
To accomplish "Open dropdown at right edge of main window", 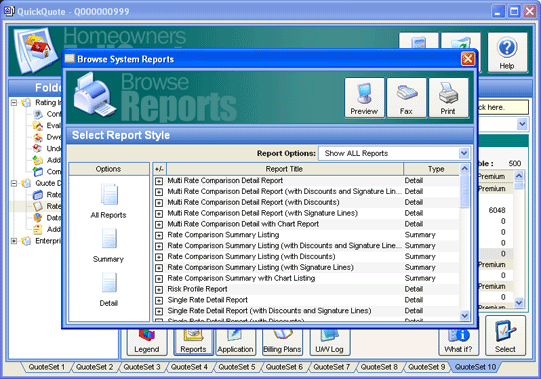I will click(x=522, y=124).
